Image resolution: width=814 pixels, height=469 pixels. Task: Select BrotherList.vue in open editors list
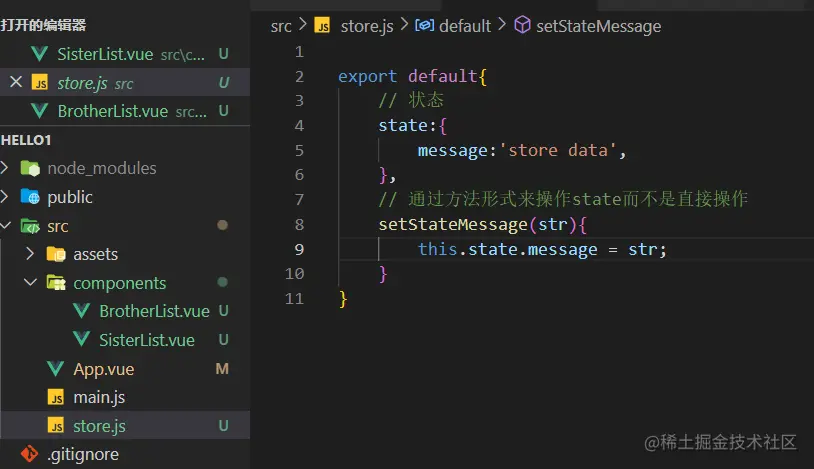click(112, 110)
